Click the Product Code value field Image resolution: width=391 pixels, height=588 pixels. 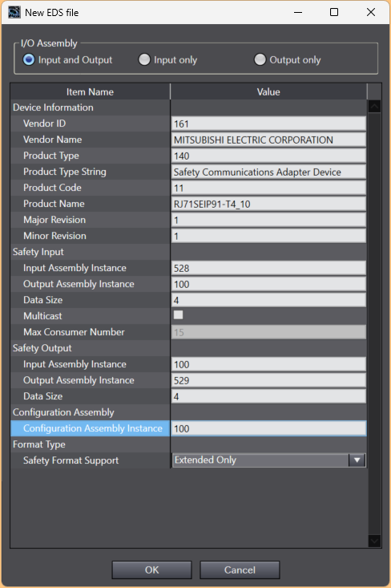[x=268, y=188]
